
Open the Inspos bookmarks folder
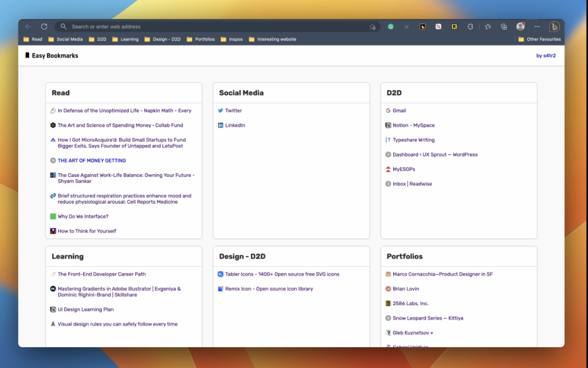pos(232,39)
